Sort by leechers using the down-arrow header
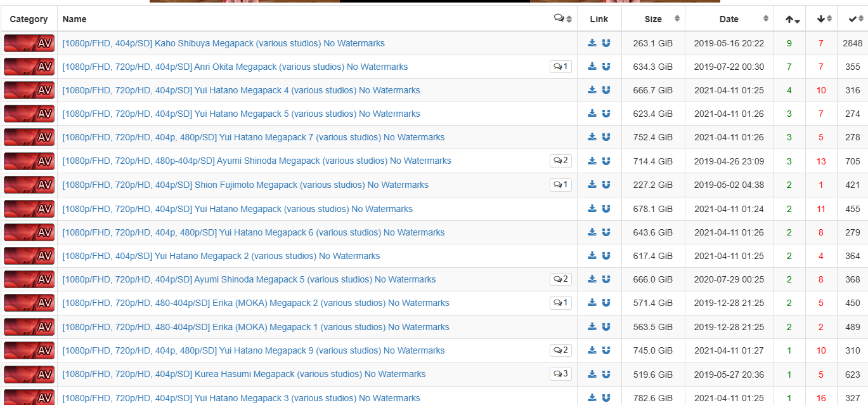Viewport: 868px width, 405px height. click(822, 19)
